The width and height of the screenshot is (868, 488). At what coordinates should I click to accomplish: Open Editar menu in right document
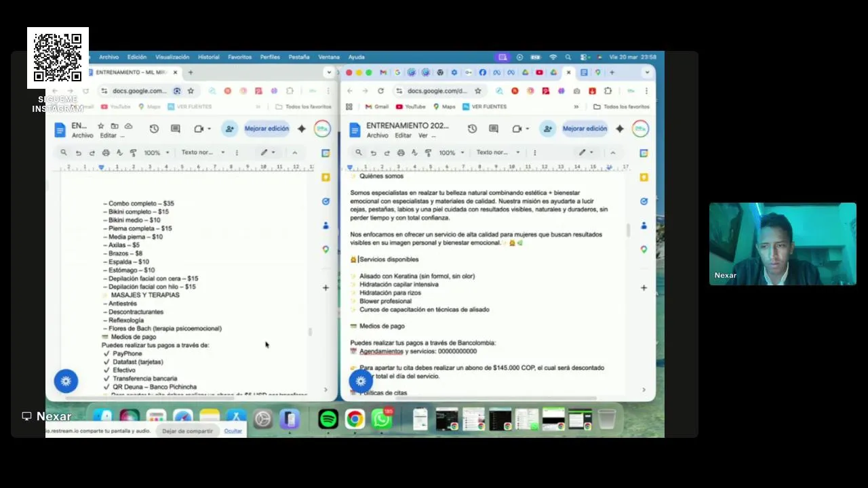point(402,136)
